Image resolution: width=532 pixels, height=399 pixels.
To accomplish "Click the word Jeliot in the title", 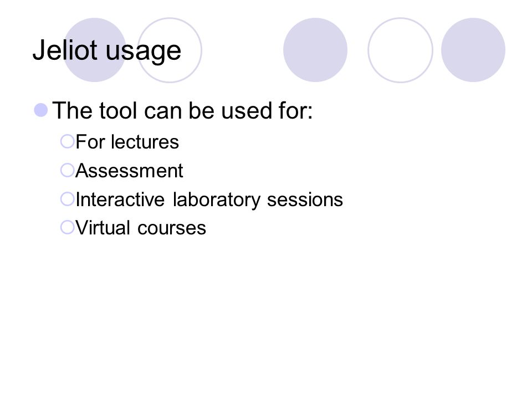I will pos(65,50).
